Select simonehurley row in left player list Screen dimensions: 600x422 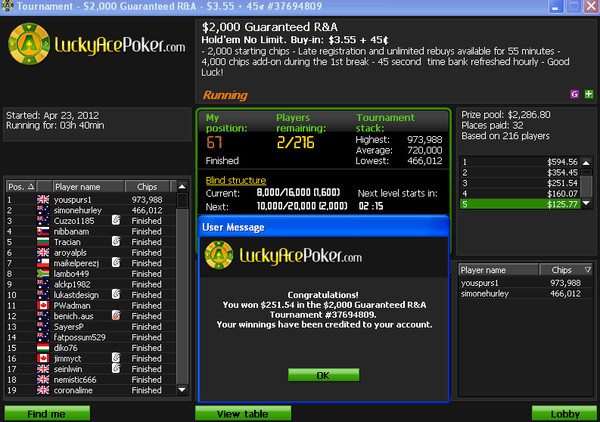click(x=91, y=210)
